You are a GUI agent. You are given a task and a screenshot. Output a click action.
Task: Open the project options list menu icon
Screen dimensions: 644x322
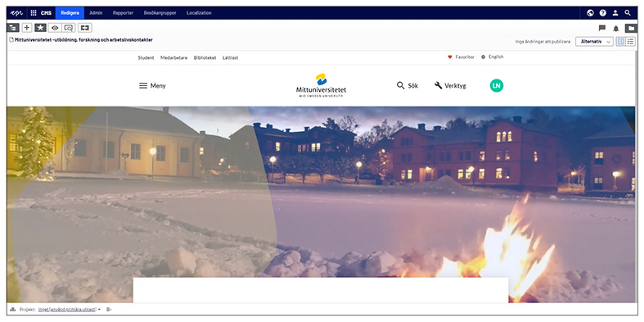coord(109,309)
